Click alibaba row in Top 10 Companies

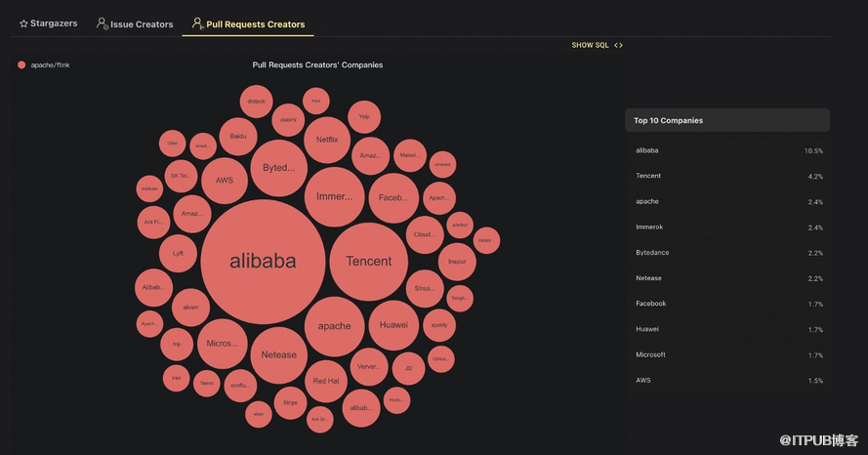[727, 150]
